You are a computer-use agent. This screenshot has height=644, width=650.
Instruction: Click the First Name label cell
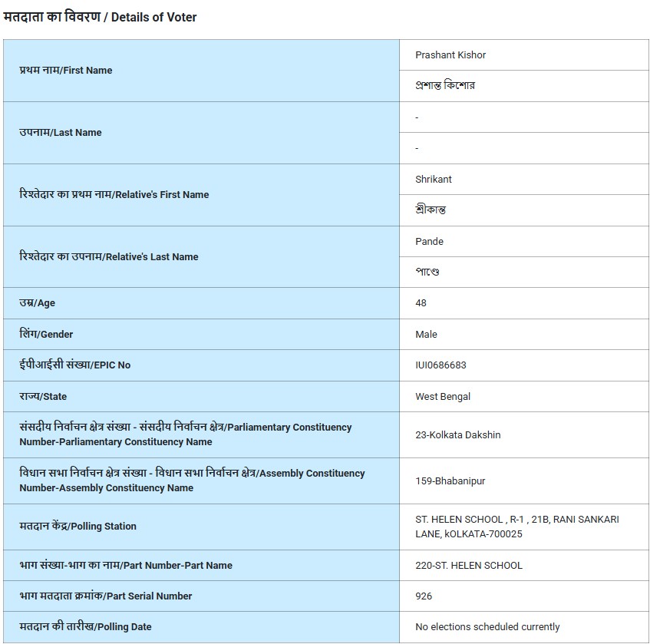66,71
